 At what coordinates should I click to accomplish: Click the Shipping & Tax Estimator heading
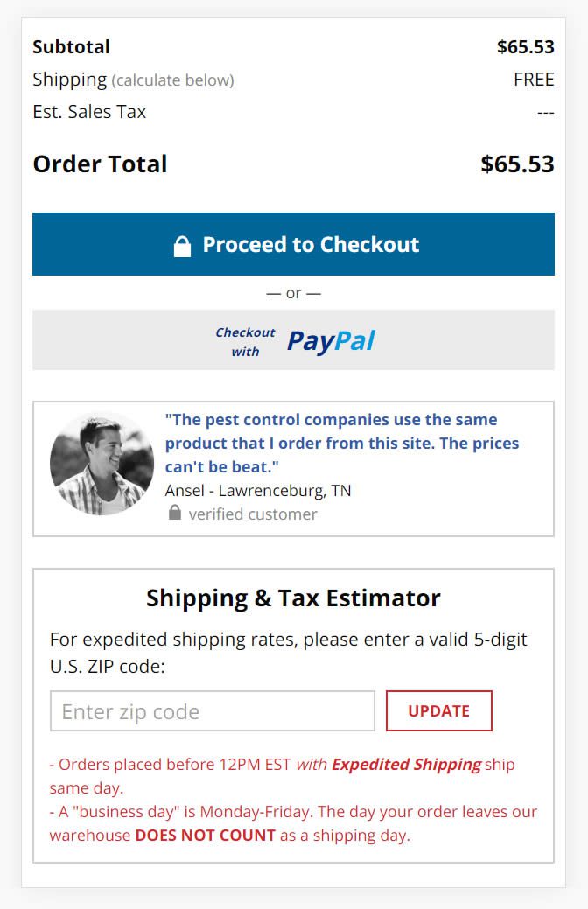(293, 598)
